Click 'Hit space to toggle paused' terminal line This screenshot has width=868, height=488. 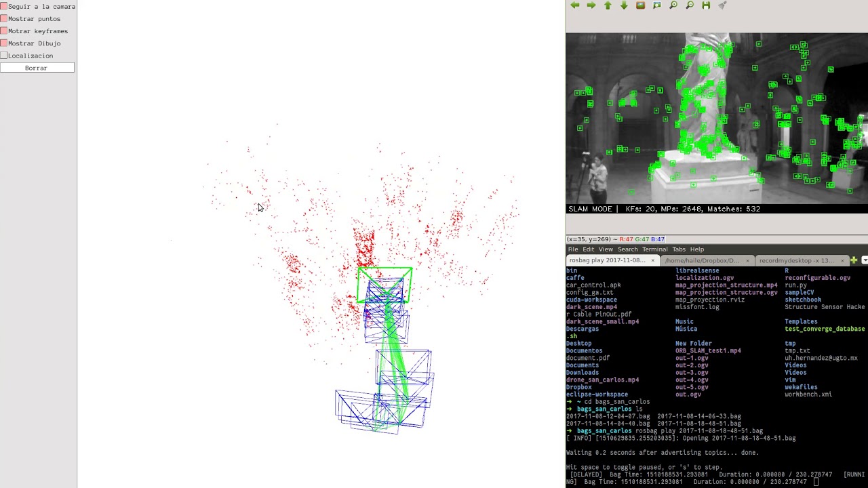tap(646, 467)
